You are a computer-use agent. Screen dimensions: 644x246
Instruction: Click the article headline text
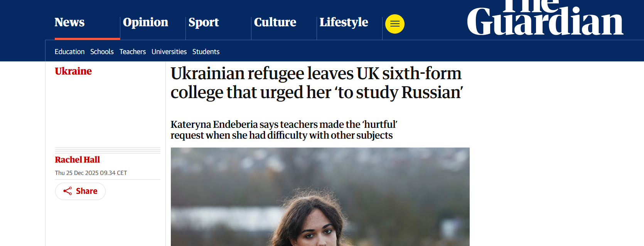click(316, 83)
